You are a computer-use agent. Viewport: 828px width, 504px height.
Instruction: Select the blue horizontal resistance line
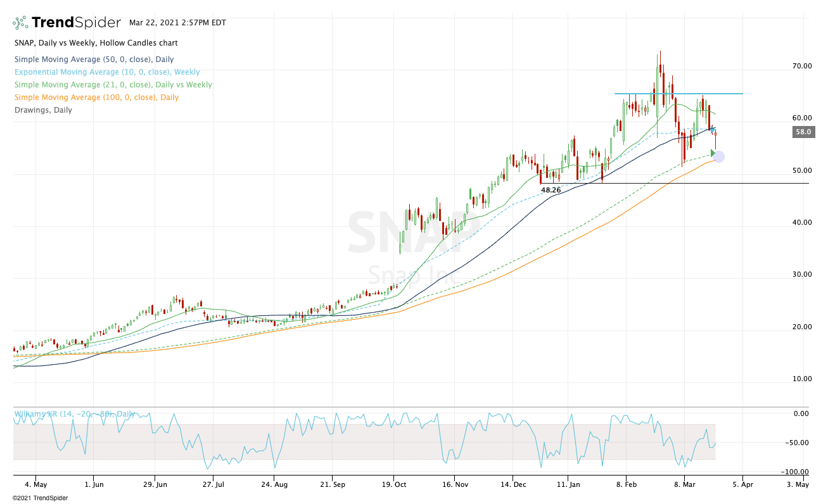point(678,94)
